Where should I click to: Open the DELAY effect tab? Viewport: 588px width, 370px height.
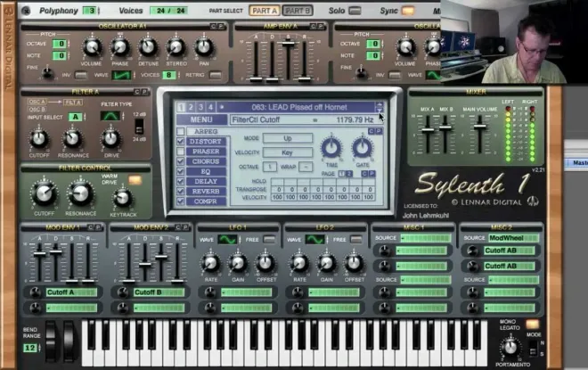click(206, 181)
